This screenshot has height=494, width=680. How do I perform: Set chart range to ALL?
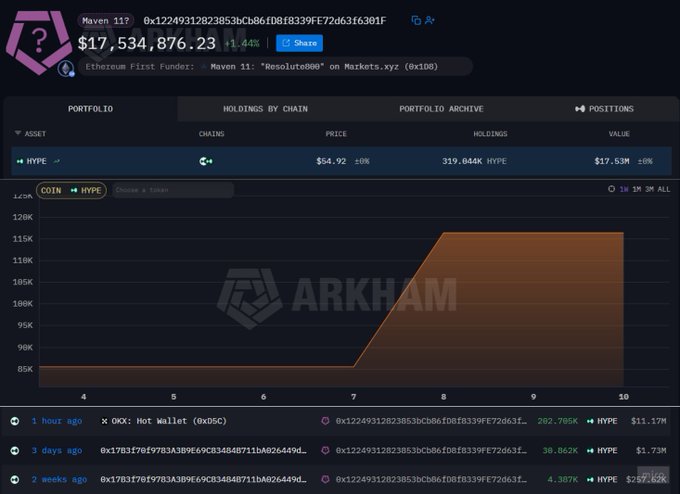(664, 190)
